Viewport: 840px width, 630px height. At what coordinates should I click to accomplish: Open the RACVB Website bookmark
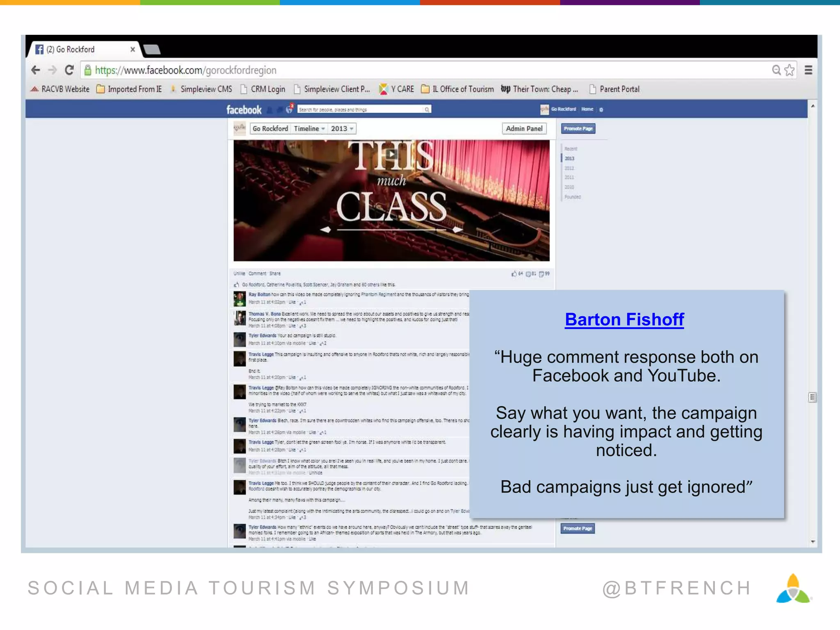pos(60,89)
